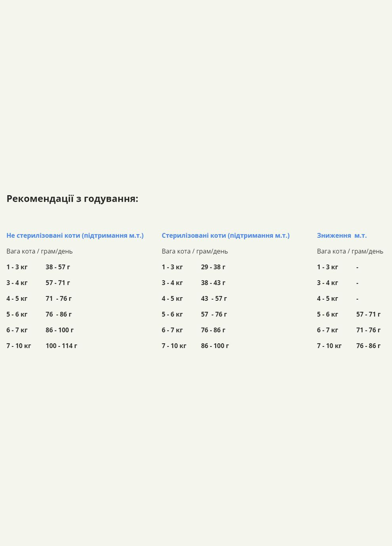Click the "29 - 38 г" value

213,267
